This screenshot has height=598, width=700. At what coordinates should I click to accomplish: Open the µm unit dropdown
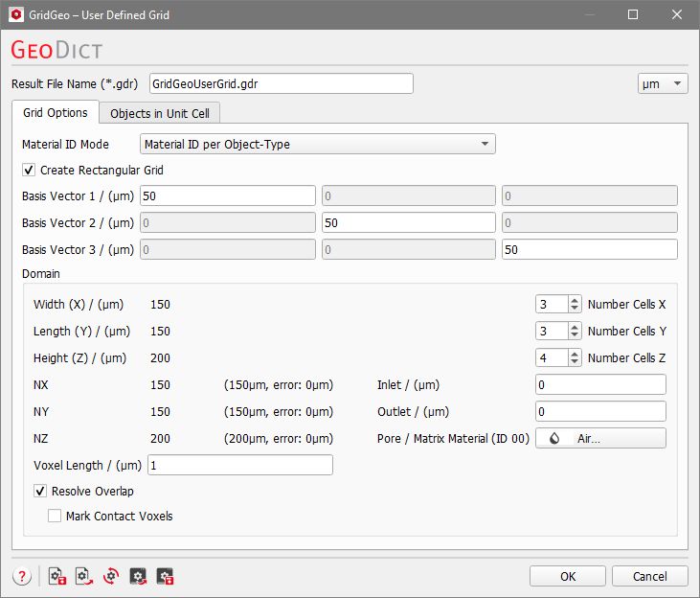[x=663, y=83]
